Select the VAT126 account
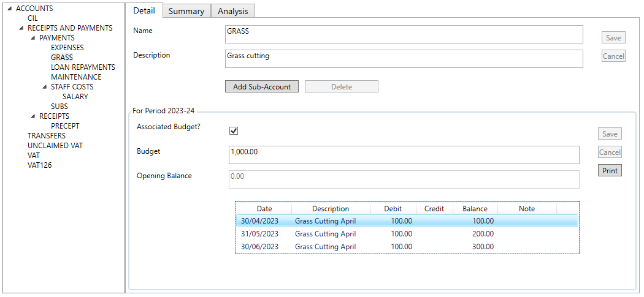This screenshot has width=644, height=297. (x=39, y=165)
